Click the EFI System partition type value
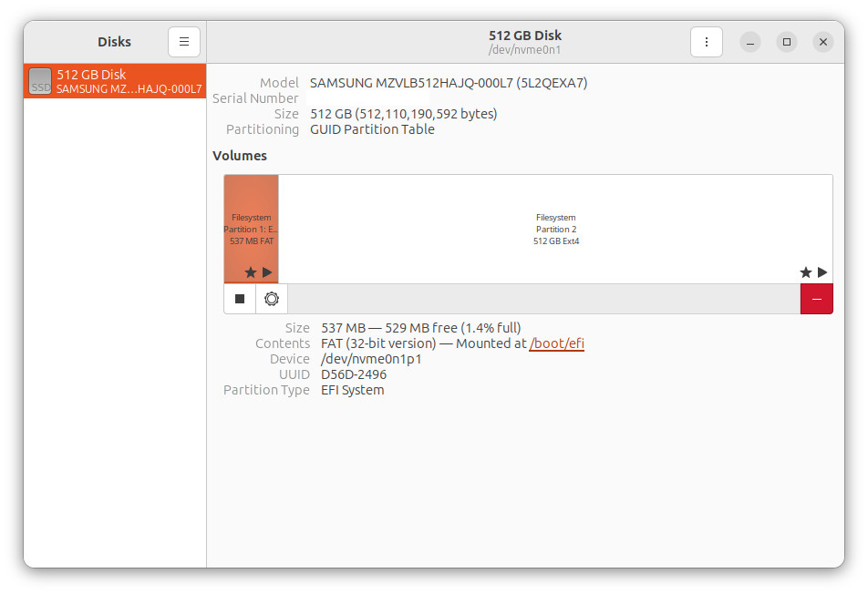868x594 pixels. tap(353, 390)
